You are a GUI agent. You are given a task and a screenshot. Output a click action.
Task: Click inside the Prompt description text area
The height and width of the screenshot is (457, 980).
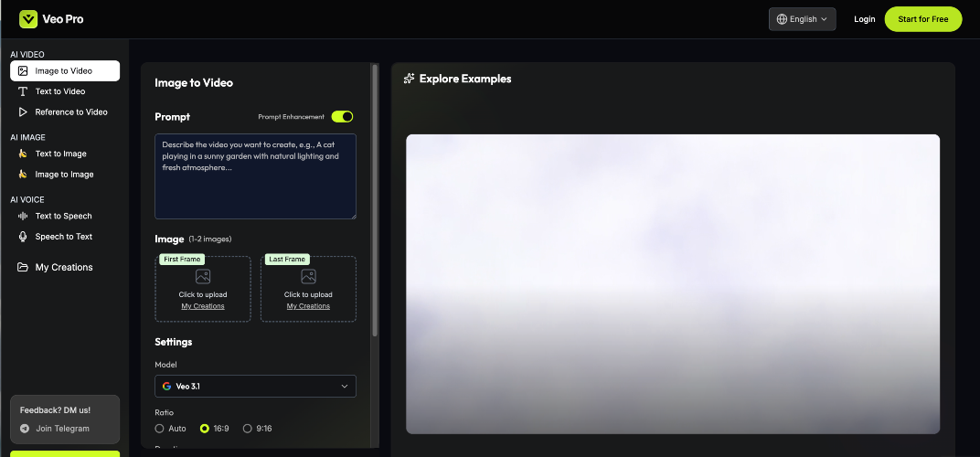256,176
